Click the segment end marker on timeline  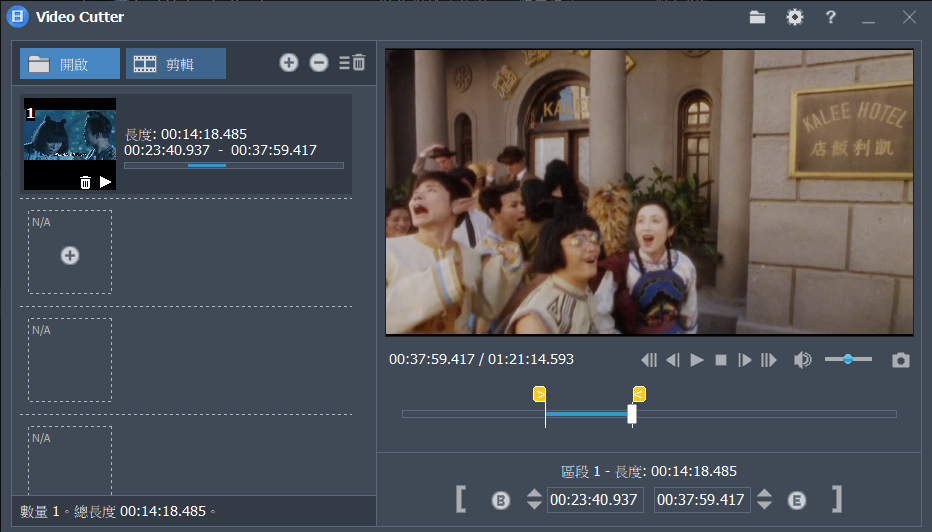point(639,394)
